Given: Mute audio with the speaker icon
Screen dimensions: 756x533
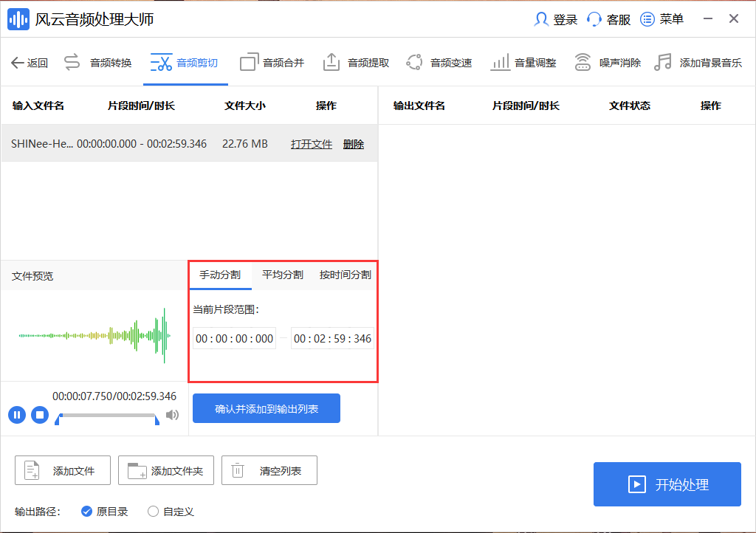Looking at the screenshot, I should [x=172, y=415].
